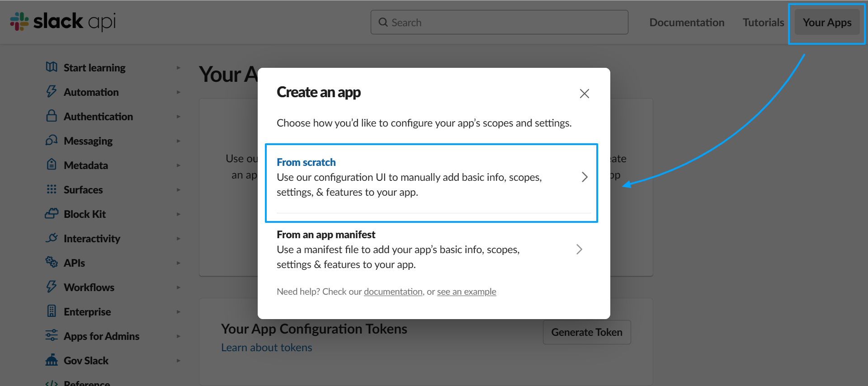Close the Create an app dialog
The height and width of the screenshot is (386, 868).
[584, 94]
